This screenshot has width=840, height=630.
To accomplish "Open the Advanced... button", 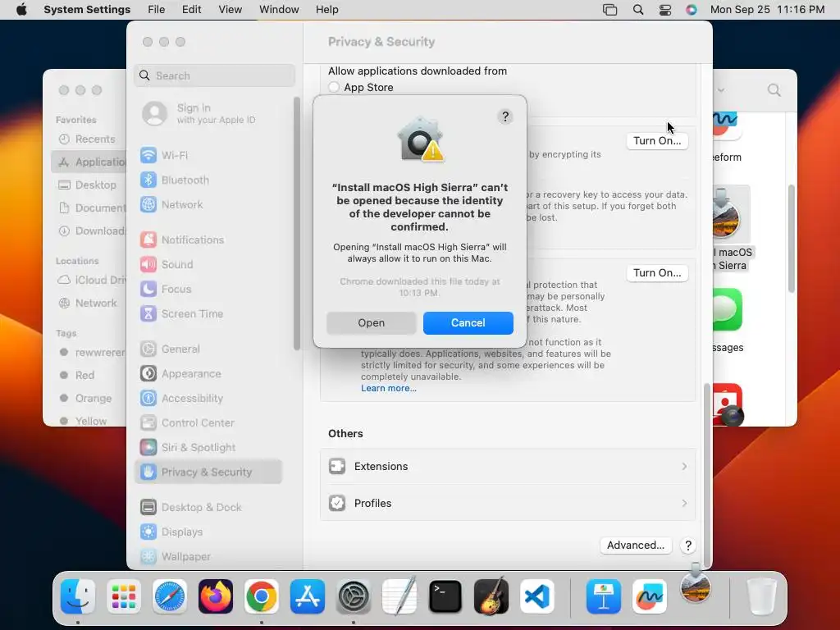I will click(x=636, y=546).
